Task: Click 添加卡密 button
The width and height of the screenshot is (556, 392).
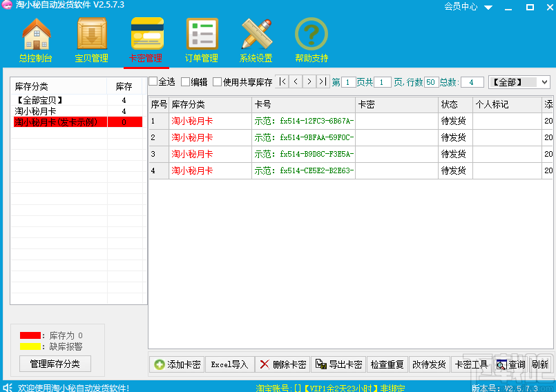Action: [177, 364]
